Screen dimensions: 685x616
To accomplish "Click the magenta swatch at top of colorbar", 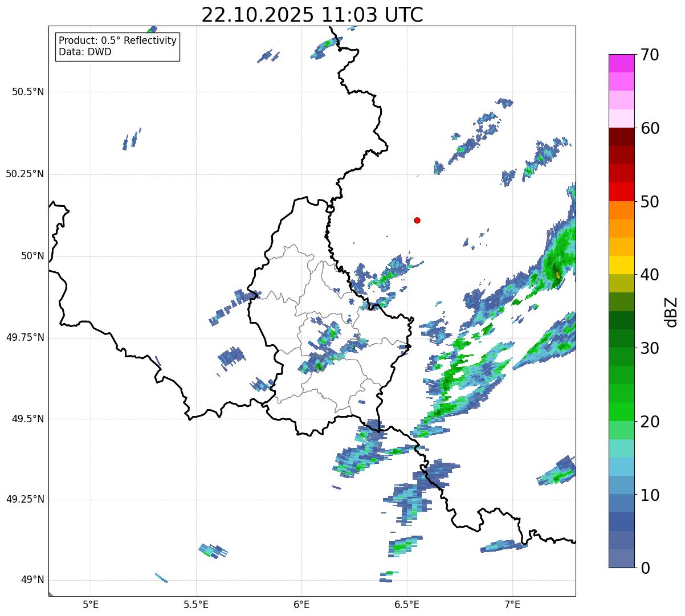I will pyautogui.click(x=622, y=63).
